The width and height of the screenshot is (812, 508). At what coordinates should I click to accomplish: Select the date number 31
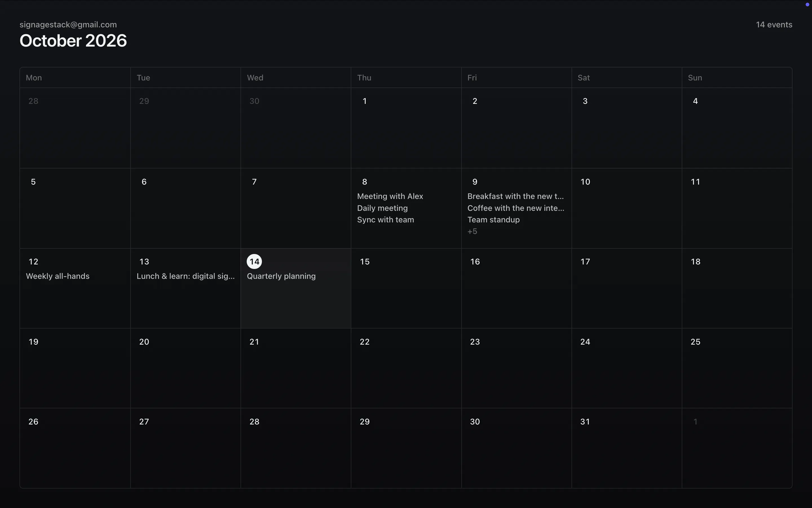(x=585, y=422)
